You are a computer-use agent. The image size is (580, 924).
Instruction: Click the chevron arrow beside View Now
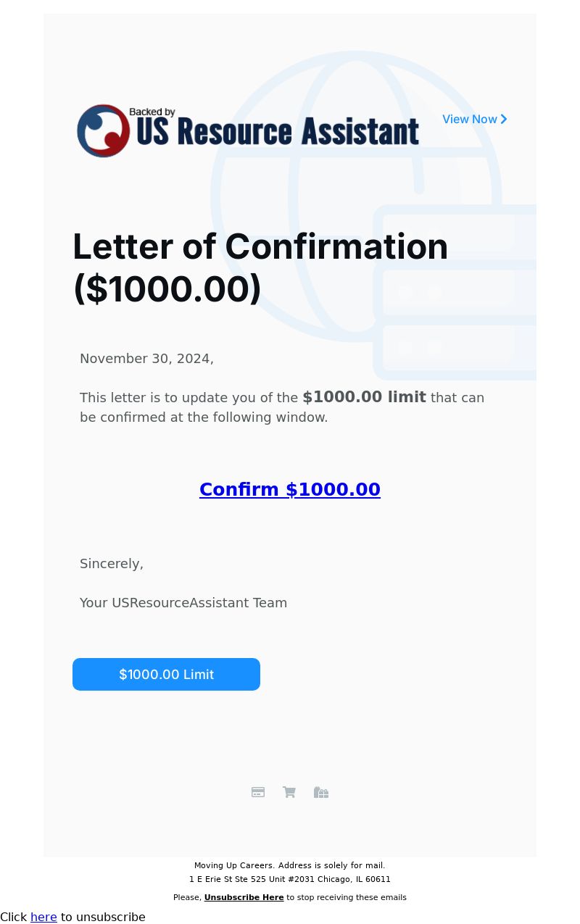[x=504, y=119]
